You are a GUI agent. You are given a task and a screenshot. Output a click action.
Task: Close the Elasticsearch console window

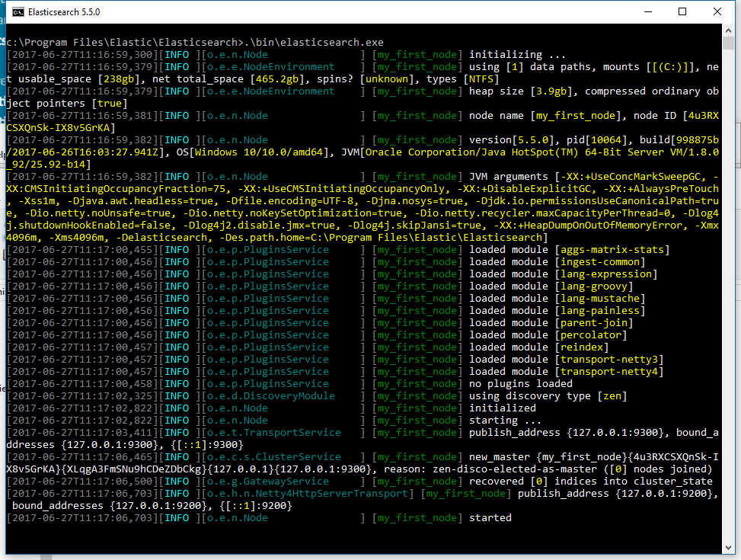716,11
